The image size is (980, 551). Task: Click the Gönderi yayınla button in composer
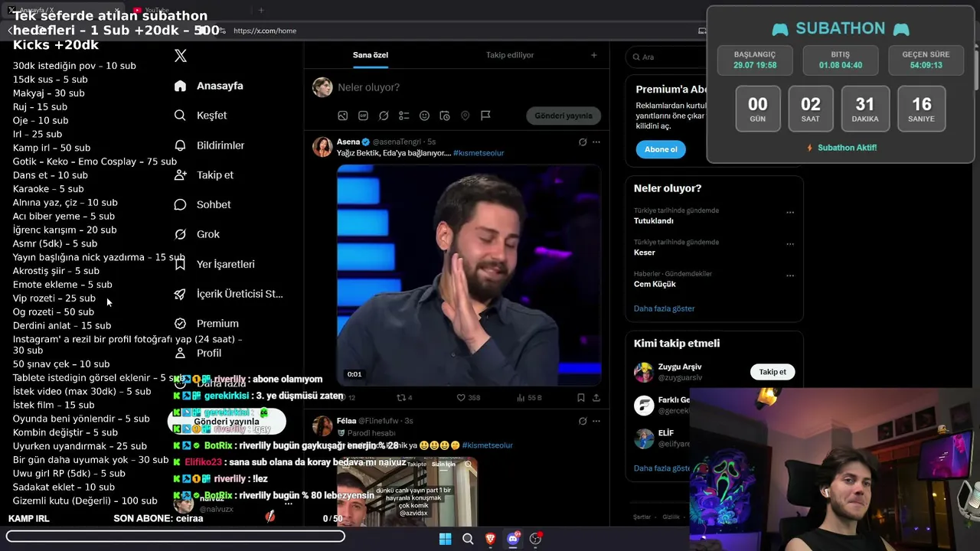pos(563,116)
